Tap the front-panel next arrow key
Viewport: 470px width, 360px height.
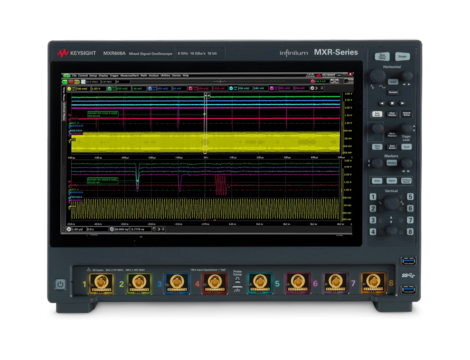(x=402, y=103)
